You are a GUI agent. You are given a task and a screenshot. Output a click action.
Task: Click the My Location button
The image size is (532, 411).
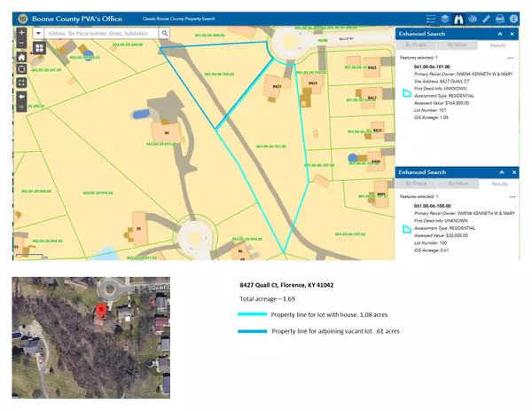pyautogui.click(x=21, y=69)
